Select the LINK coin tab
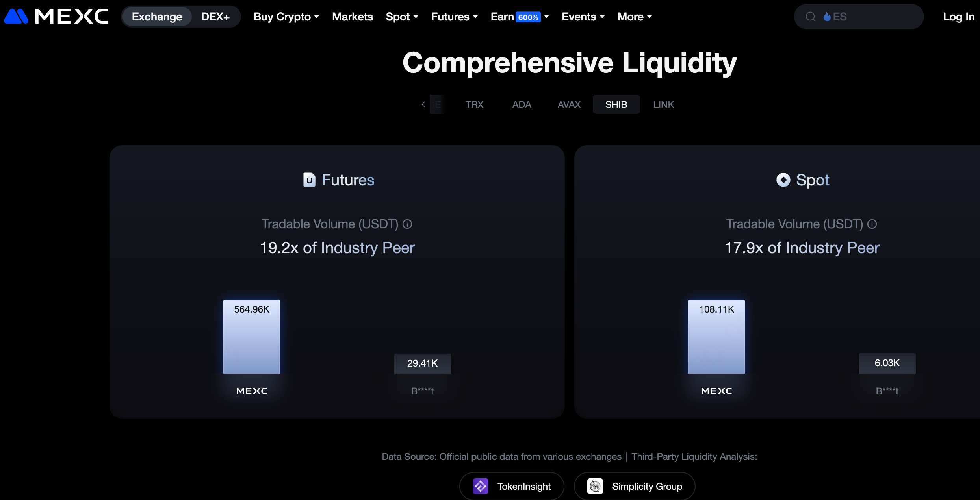Image resolution: width=980 pixels, height=500 pixels. click(663, 104)
